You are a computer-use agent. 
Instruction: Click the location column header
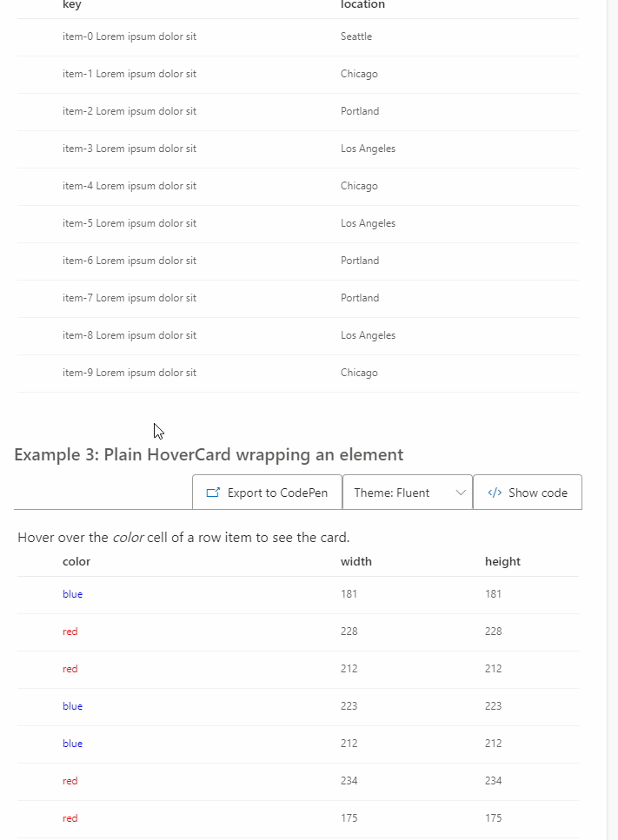tap(362, 4)
